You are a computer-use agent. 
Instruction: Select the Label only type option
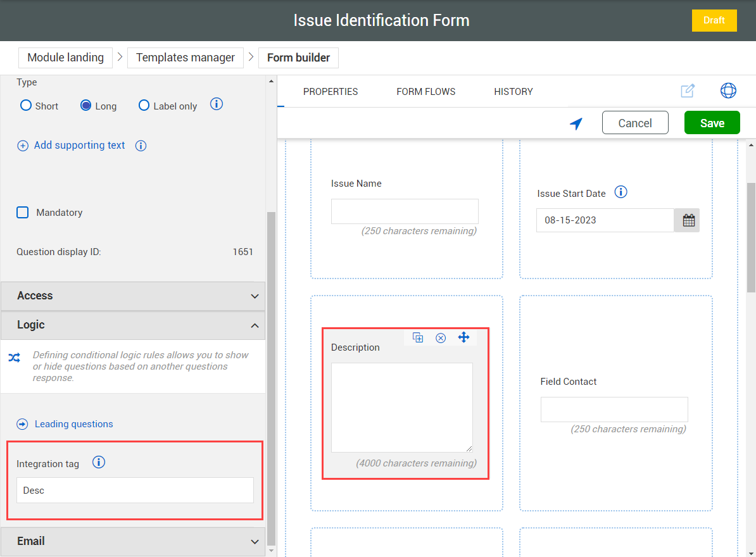144,106
